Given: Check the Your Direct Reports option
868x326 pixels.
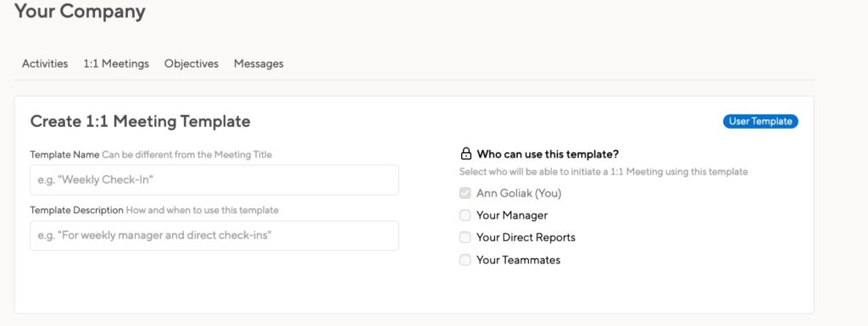Looking at the screenshot, I should point(465,237).
